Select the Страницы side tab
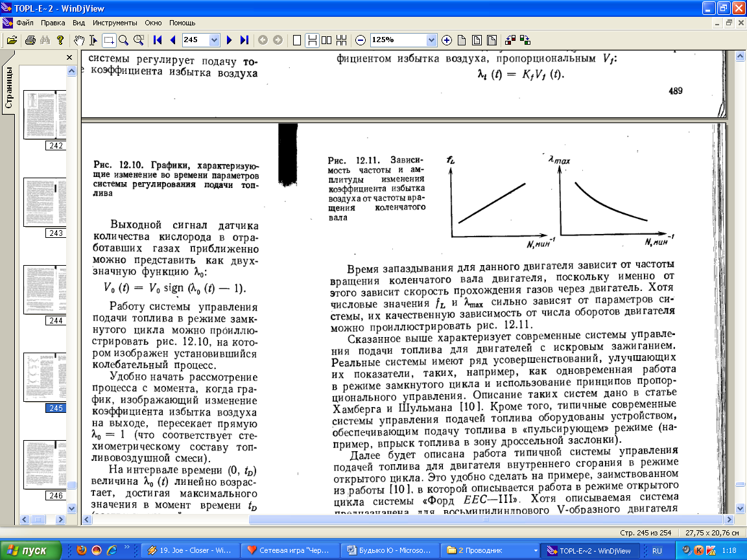The image size is (747, 560). coord(8,87)
